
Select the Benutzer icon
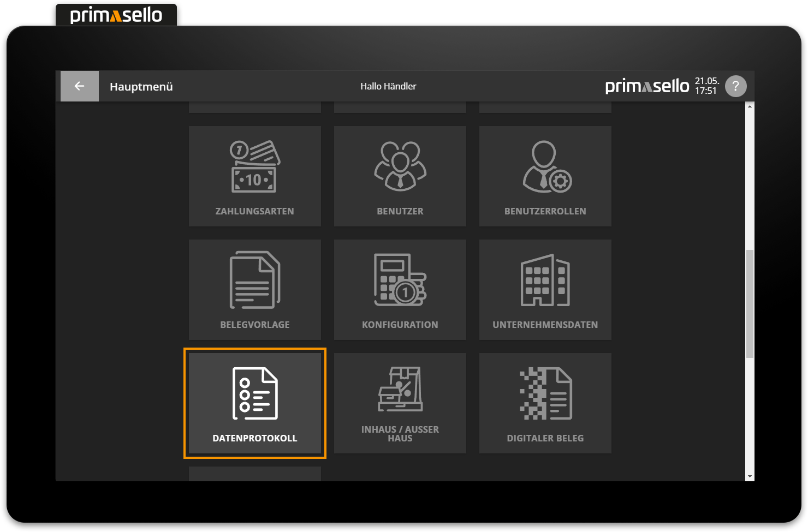[x=400, y=166]
